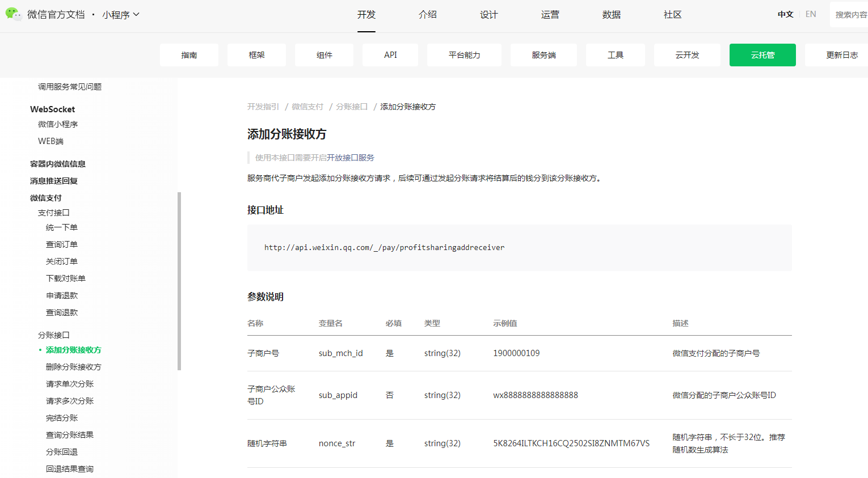Open the 设计 top navigation tab

click(489, 15)
